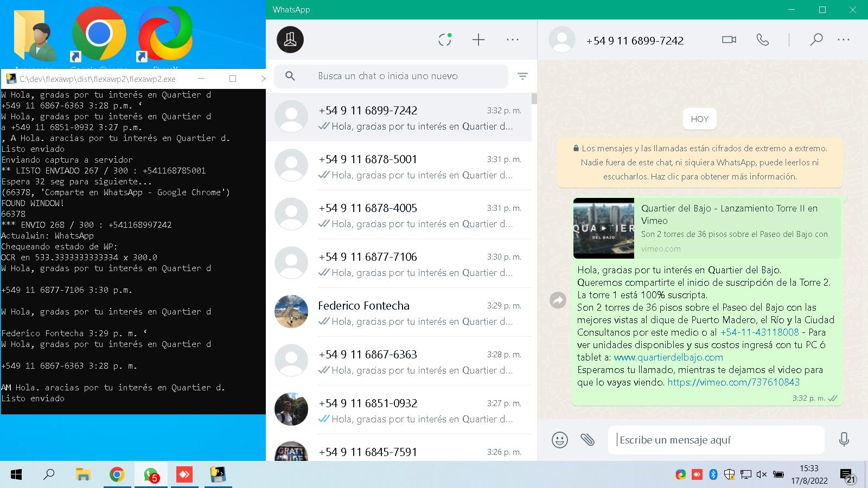Image resolution: width=868 pixels, height=488 pixels.
Task: Open the Vimeo video preview thumbnail
Action: coord(604,228)
